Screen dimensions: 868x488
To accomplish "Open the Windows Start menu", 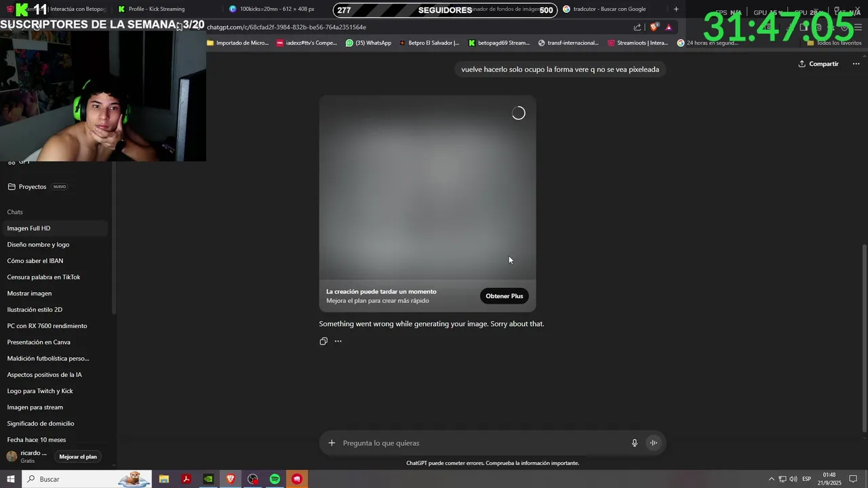I will pyautogui.click(x=10, y=479).
